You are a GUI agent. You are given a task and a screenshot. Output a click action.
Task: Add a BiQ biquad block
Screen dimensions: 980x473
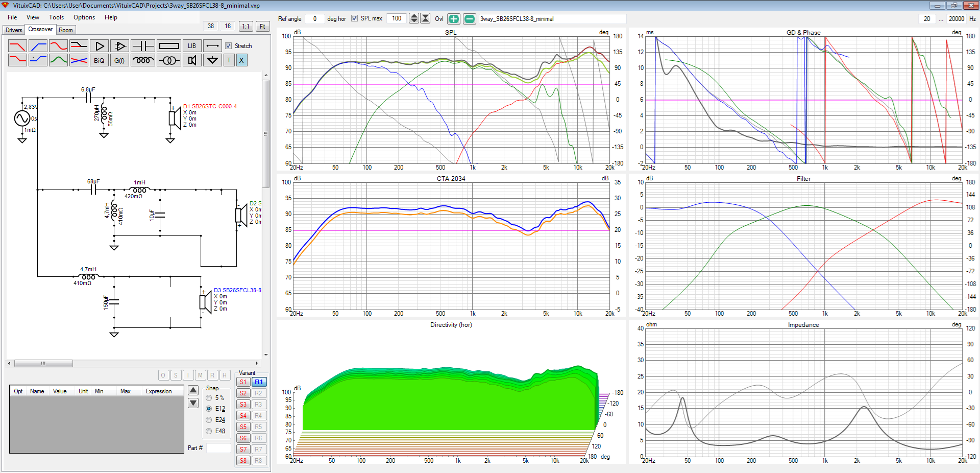pyautogui.click(x=99, y=60)
